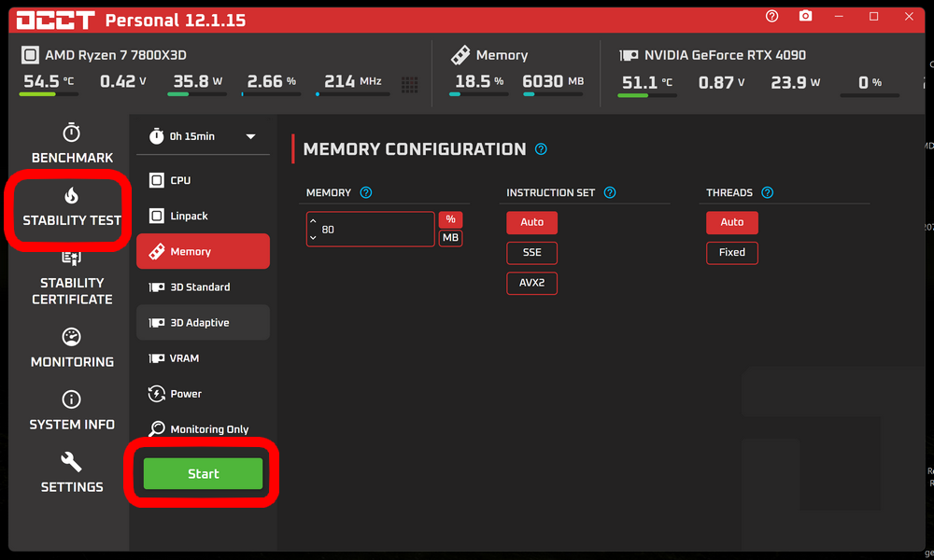Screen dimensions: 934x560
Task: Click the AMD Ryzen 7 7800X3D name
Action: click(116, 55)
